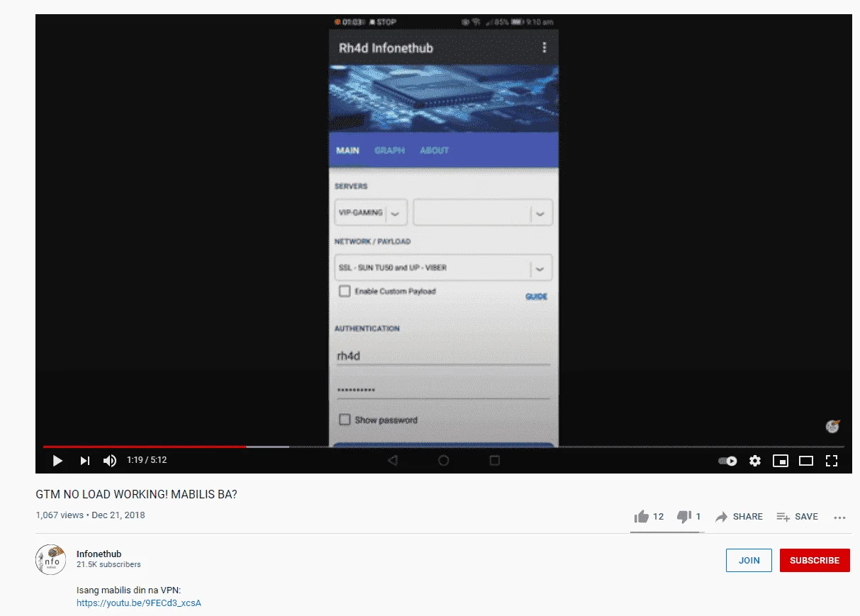Click the 1:19 / 5:12 time display

coord(147,460)
